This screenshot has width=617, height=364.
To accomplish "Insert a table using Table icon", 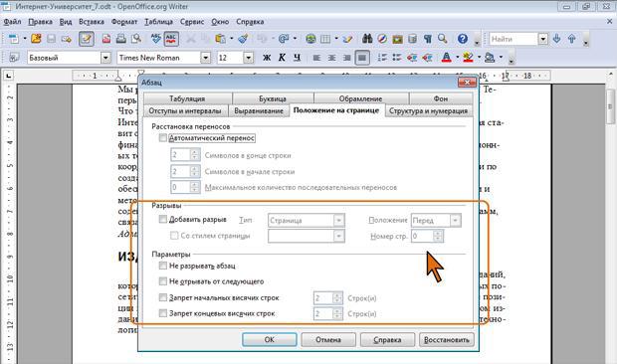I will coord(325,39).
